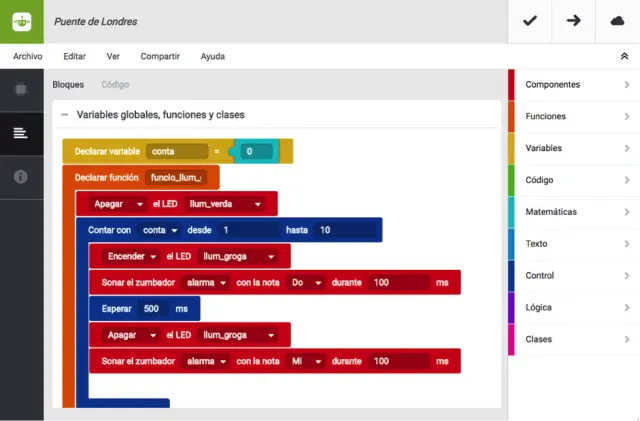Open the software code lines sidebar tab

tap(21, 133)
